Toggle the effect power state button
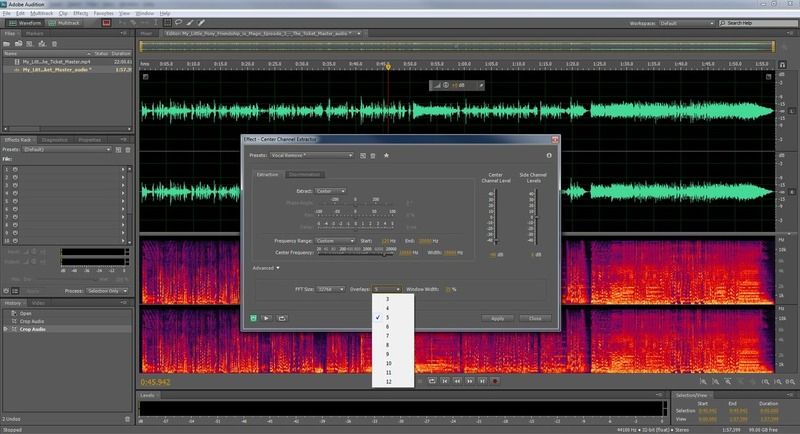The height and width of the screenshot is (434, 800). [x=253, y=318]
